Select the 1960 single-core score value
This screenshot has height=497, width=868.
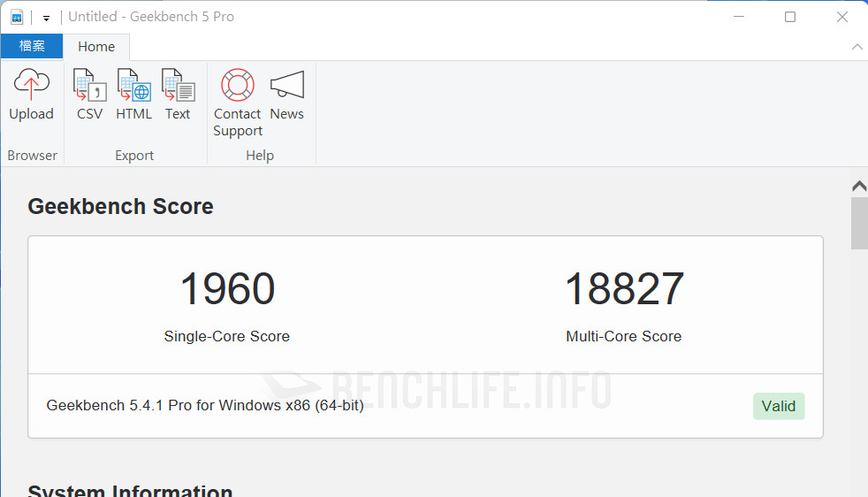(x=227, y=289)
